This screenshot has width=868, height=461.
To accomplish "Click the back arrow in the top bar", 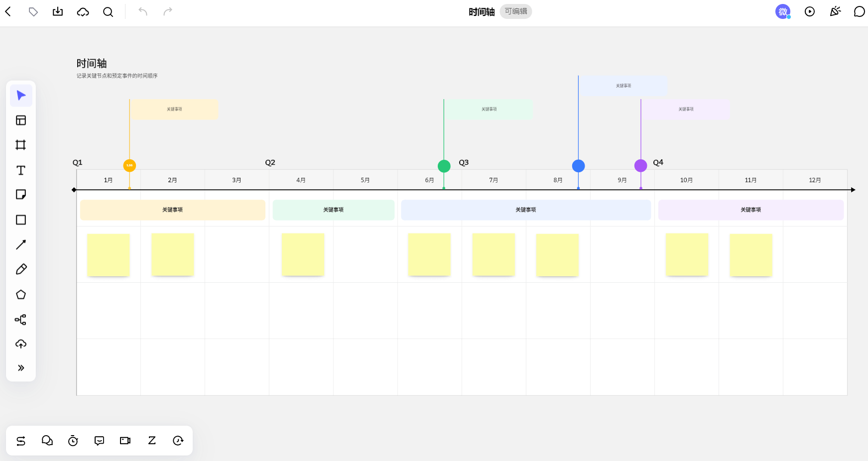I will click(8, 11).
